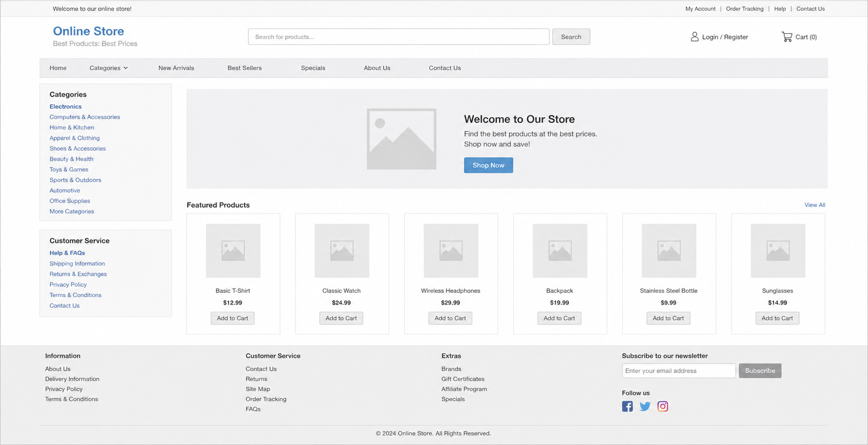868x445 pixels.
Task: Open the Twitter bird icon
Action: 645,407
